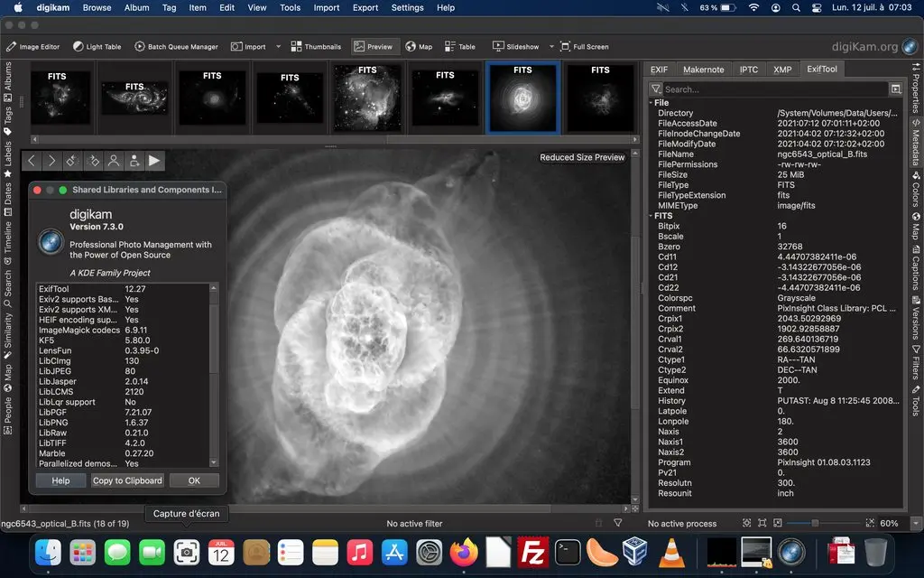Go to previous image in preview
The width and height of the screenshot is (924, 578).
tap(32, 161)
